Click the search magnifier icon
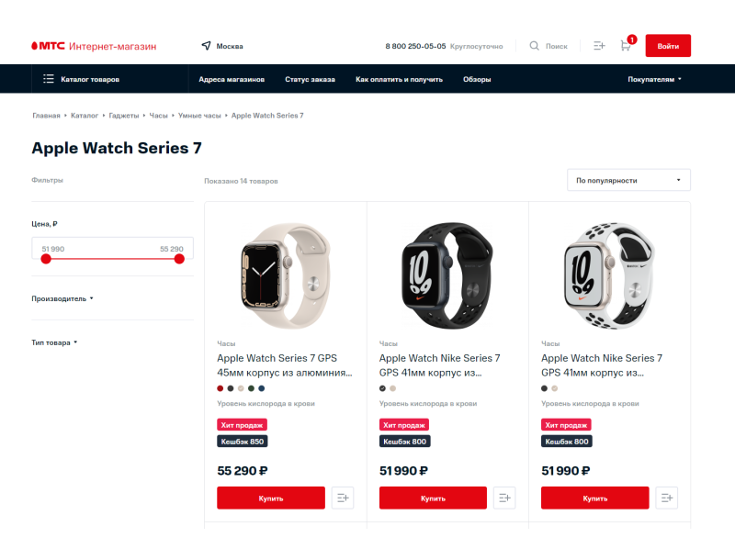The width and height of the screenshot is (735, 560). 534,45
